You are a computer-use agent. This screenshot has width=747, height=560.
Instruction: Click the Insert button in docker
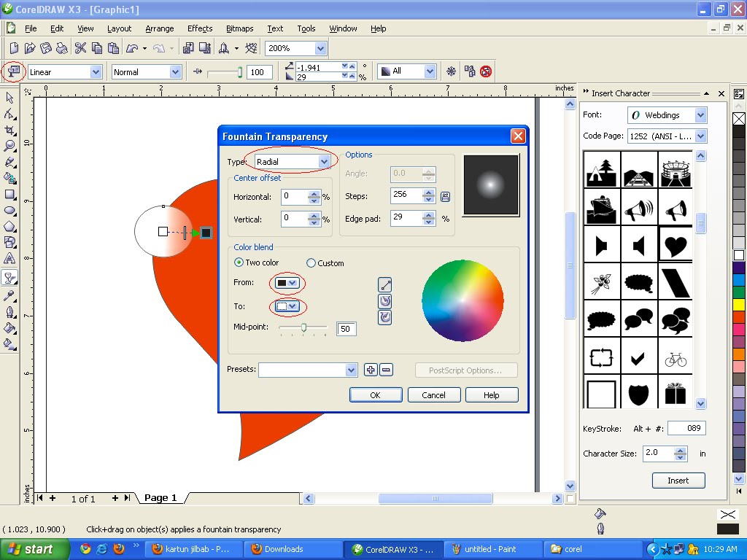[x=678, y=481]
